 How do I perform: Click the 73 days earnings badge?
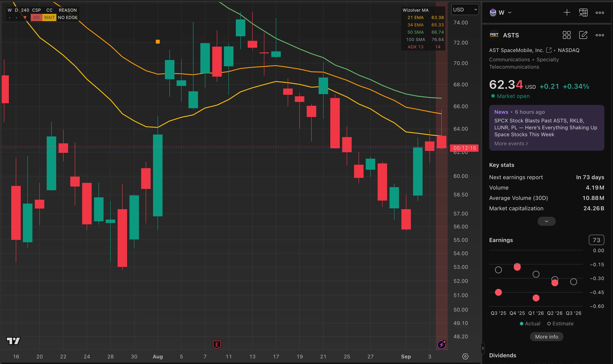tap(596, 240)
